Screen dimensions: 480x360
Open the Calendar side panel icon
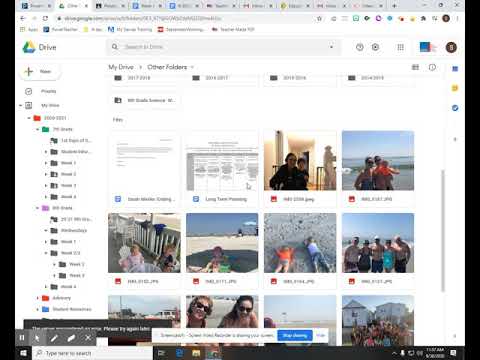(455, 69)
